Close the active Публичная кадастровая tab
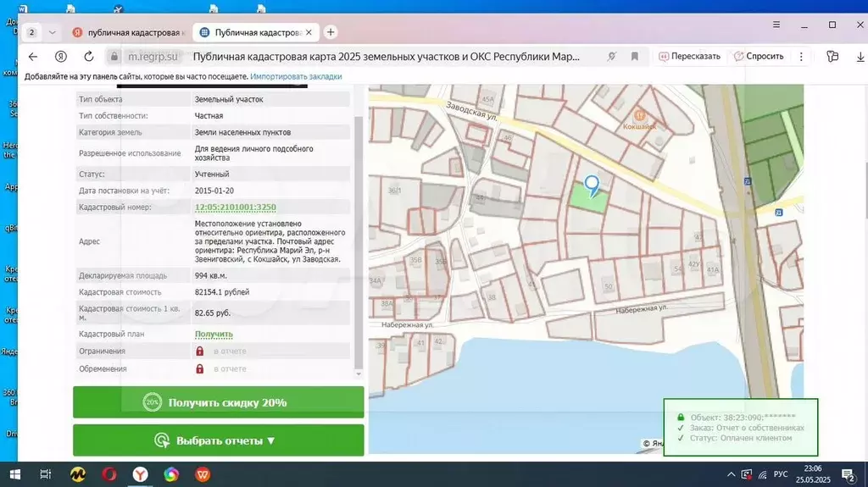This screenshot has width=868, height=487. click(309, 32)
